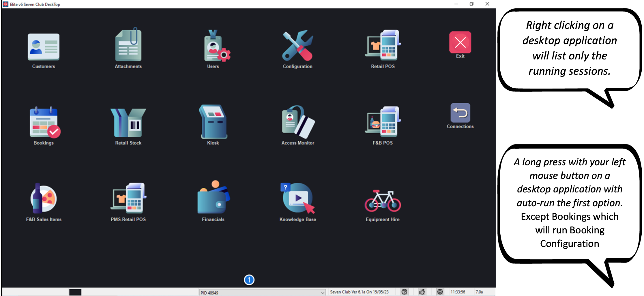Open the Kiosk application
644x296 pixels.
(213, 121)
